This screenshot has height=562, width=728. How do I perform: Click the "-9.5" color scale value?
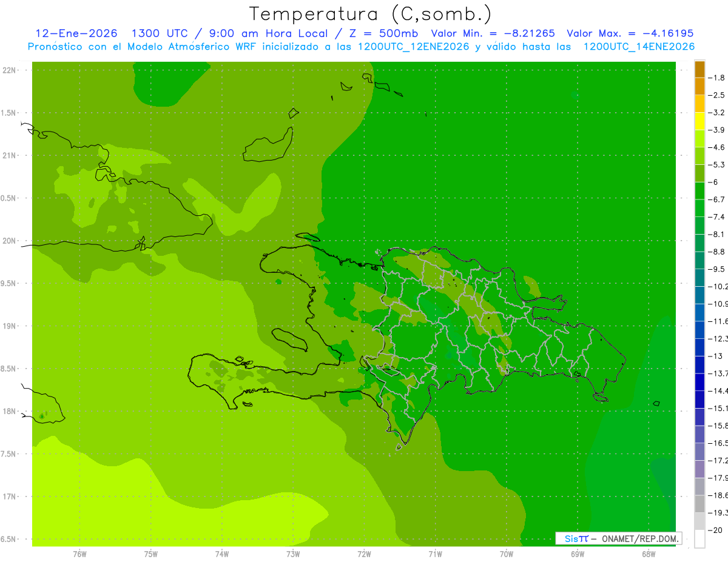click(x=716, y=269)
